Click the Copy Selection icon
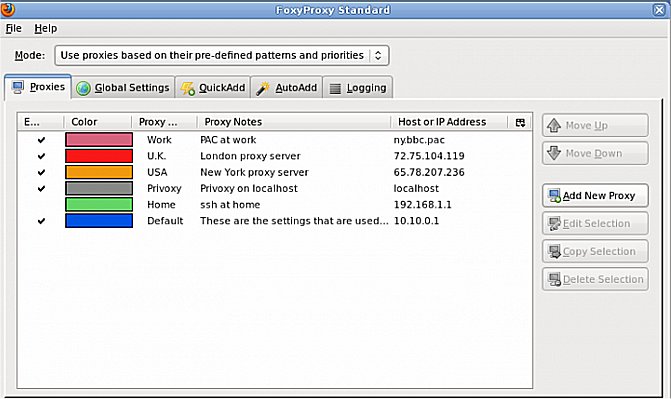Screen dimensions: 671x399 pyautogui.click(x=555, y=251)
